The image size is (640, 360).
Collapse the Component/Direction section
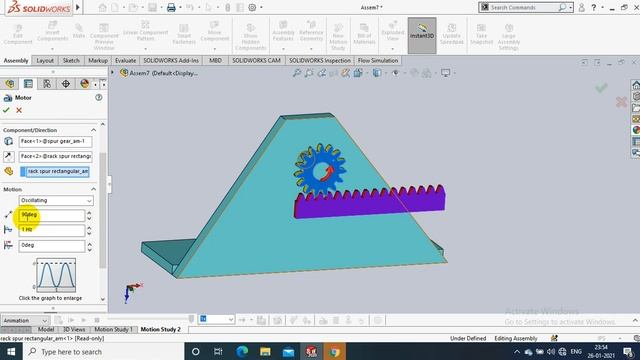tap(93, 130)
